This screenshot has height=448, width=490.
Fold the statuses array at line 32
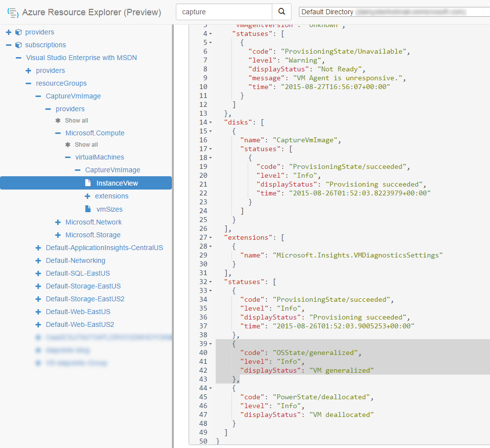211,282
